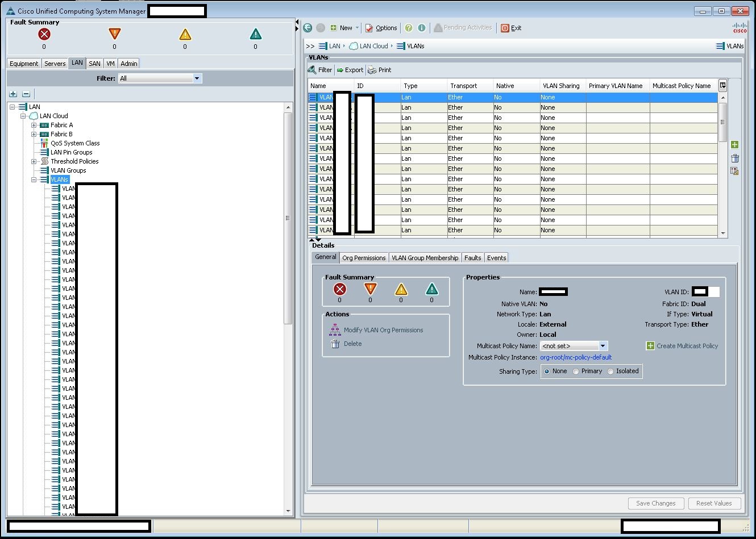Click the expand all plus icon in navigation
Viewport: 756px width, 539px height.
(13, 94)
